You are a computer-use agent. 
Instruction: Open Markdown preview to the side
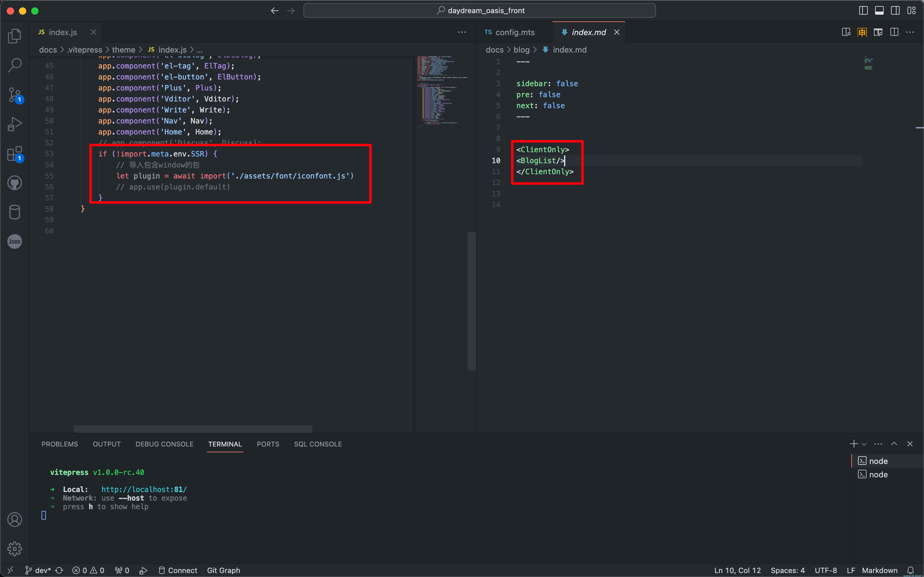pos(846,32)
